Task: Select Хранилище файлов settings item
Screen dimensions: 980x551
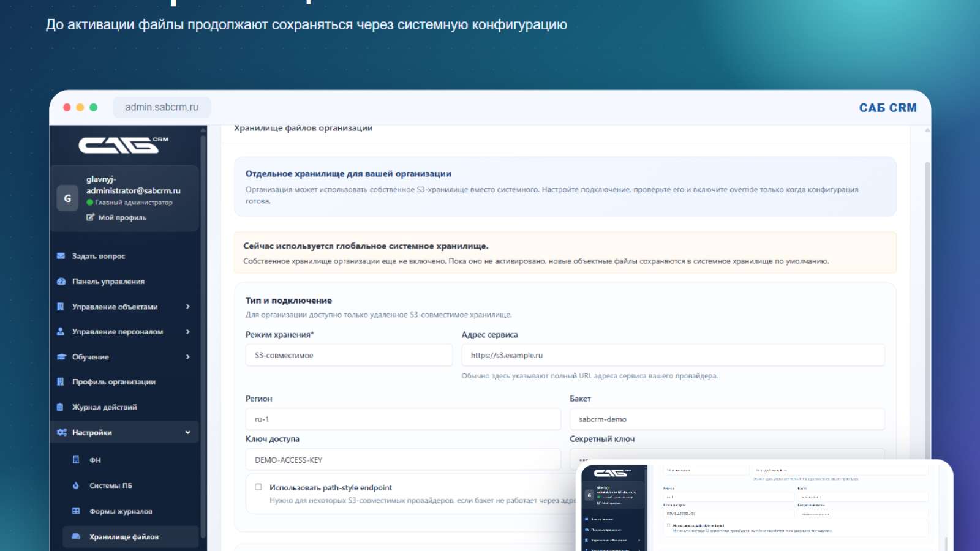Action: (x=130, y=536)
